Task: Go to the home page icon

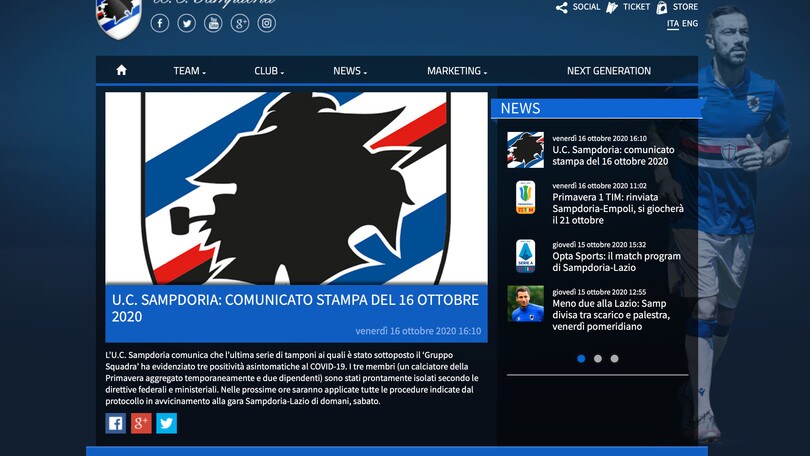Action: [121, 70]
